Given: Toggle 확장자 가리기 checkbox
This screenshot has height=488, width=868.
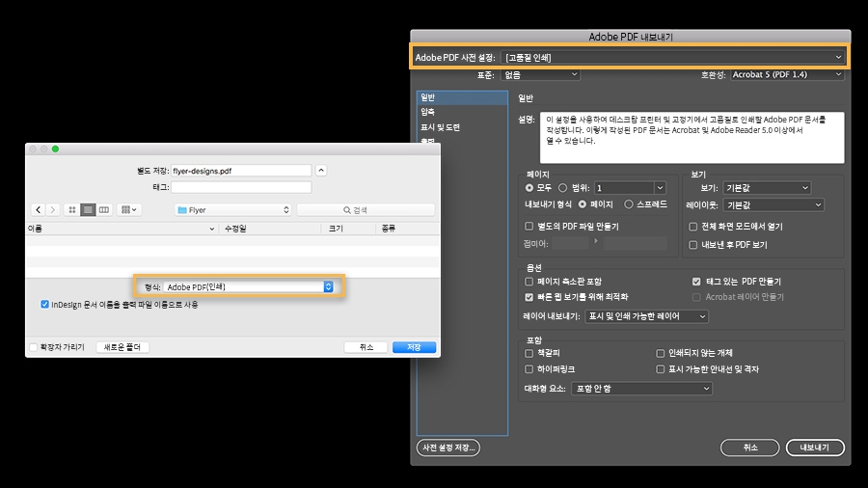Looking at the screenshot, I should [x=33, y=347].
